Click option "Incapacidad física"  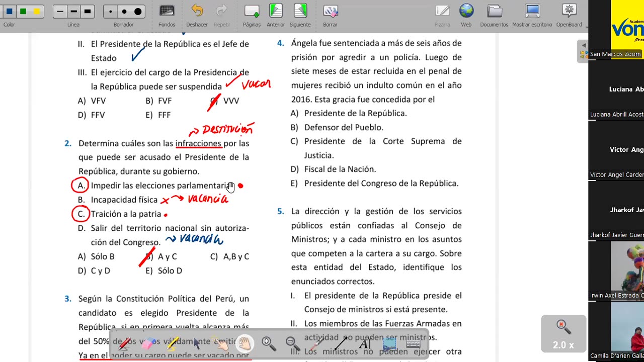point(124,200)
